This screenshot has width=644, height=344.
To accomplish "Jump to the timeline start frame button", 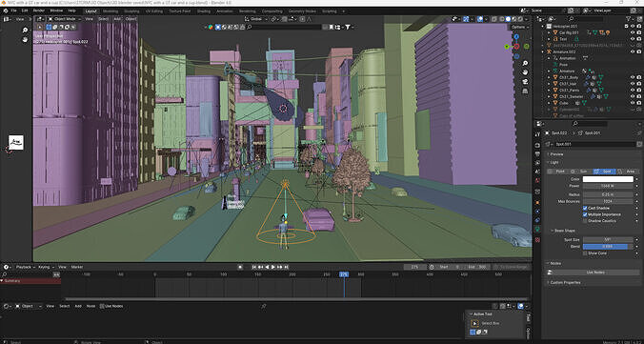I will pyautogui.click(x=255, y=267).
